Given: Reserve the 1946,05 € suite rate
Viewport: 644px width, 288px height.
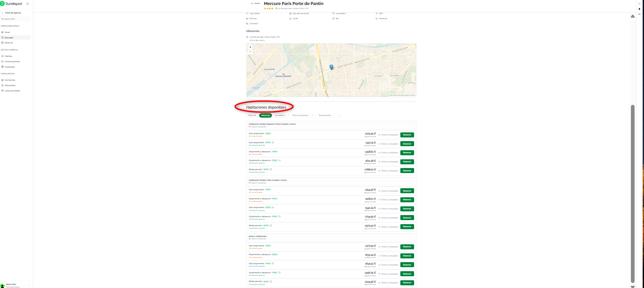Looking at the screenshot, I should pos(407,274).
